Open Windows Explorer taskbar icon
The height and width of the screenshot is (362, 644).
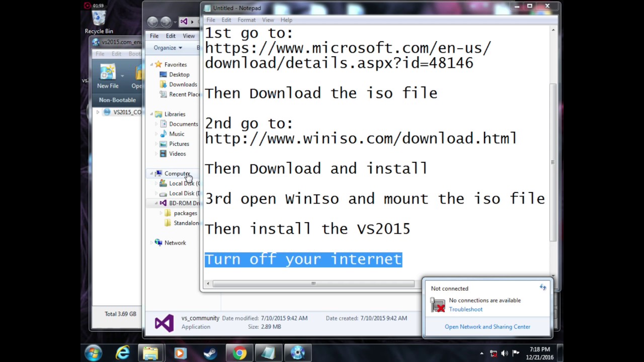pyautogui.click(x=150, y=353)
